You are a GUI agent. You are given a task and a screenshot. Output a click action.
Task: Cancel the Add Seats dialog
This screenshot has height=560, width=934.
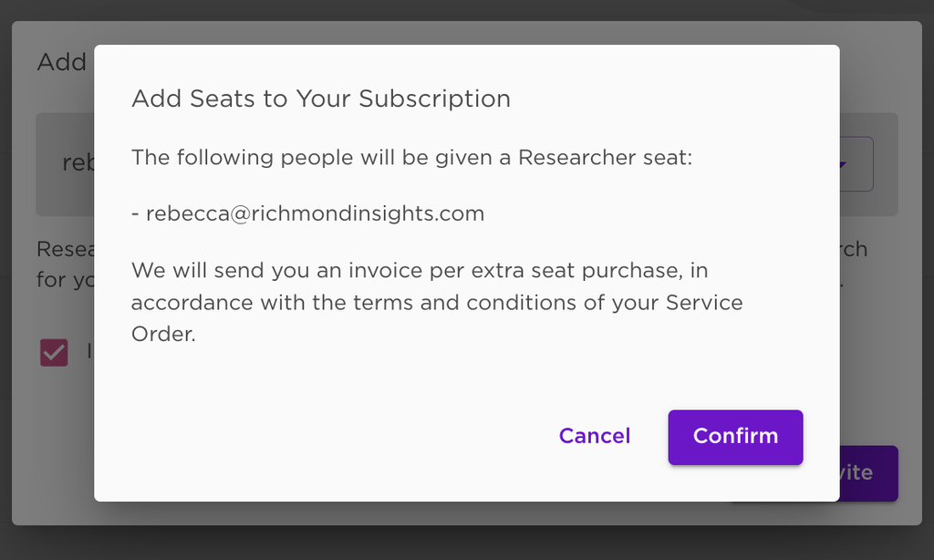pyautogui.click(x=595, y=436)
